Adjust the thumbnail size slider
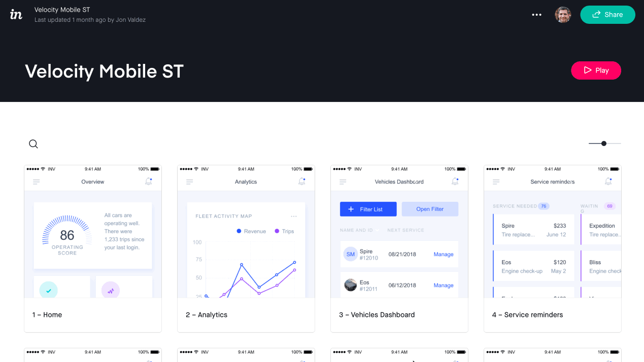The height and width of the screenshot is (362, 644). coord(604,143)
